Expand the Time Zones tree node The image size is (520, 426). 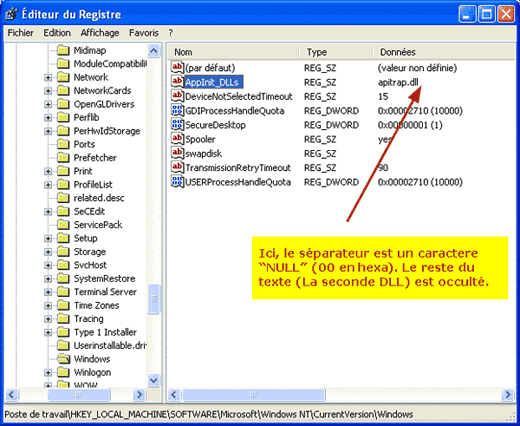[x=48, y=305]
